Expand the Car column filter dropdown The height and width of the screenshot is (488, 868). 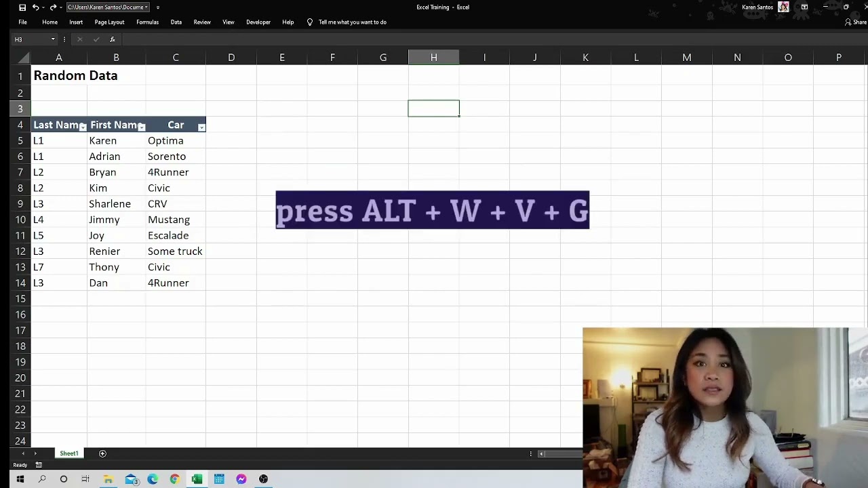click(x=201, y=127)
